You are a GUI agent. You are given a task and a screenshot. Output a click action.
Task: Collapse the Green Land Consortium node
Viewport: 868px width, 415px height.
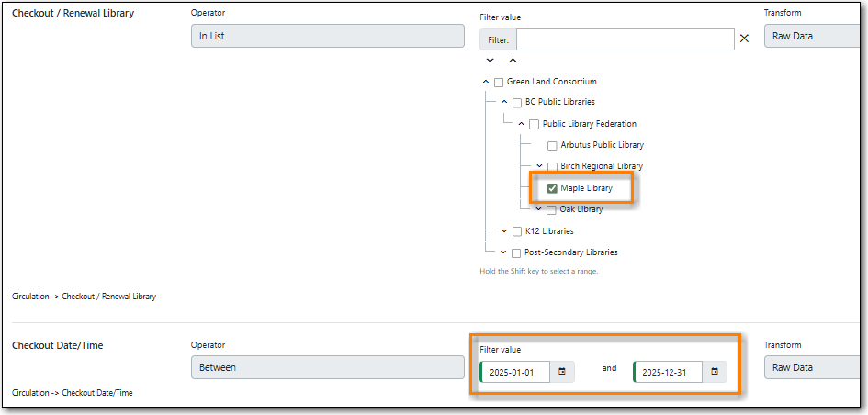(x=486, y=82)
